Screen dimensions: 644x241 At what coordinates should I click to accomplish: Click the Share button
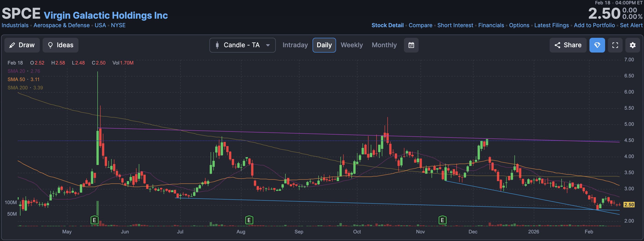(568, 45)
